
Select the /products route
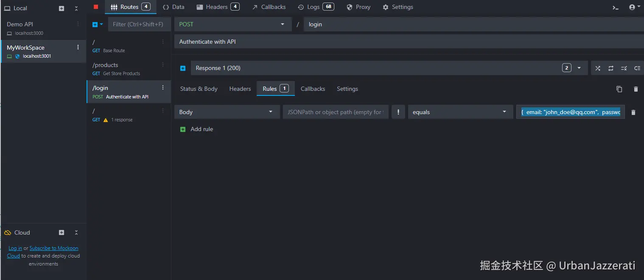tap(129, 69)
